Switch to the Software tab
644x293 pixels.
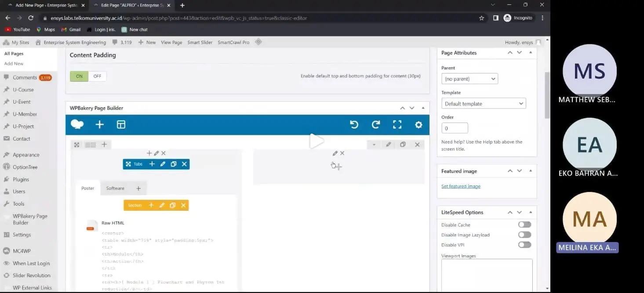(115, 188)
